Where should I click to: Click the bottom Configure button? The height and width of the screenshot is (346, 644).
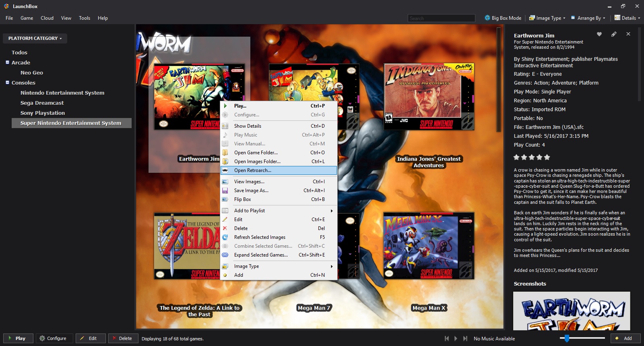(x=54, y=338)
